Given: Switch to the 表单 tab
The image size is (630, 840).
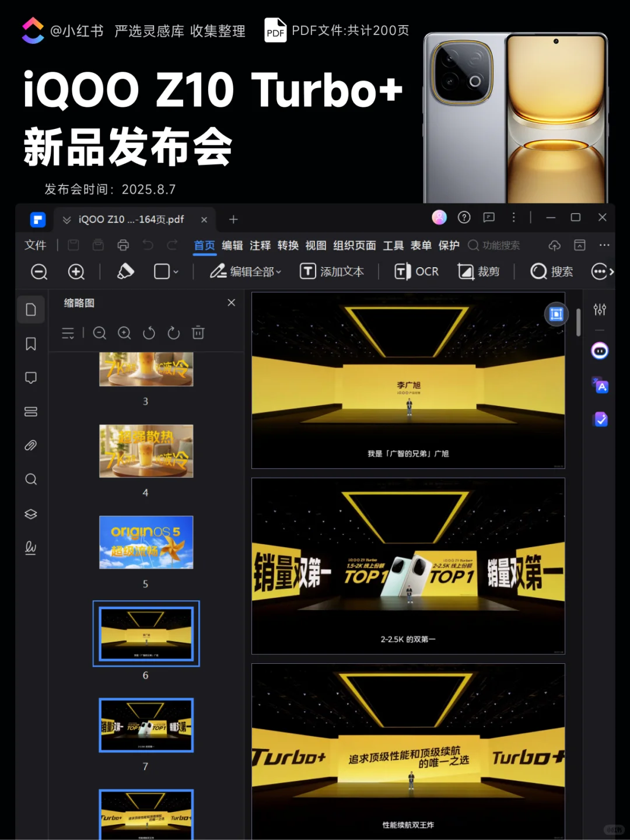Looking at the screenshot, I should pyautogui.click(x=421, y=246).
